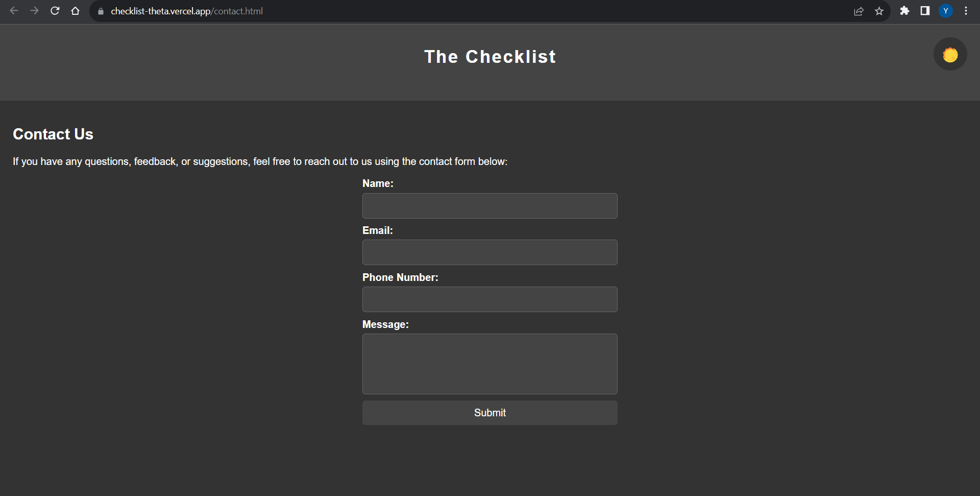Image resolution: width=980 pixels, height=496 pixels.
Task: Open the three-dot browser menu
Action: 966,11
